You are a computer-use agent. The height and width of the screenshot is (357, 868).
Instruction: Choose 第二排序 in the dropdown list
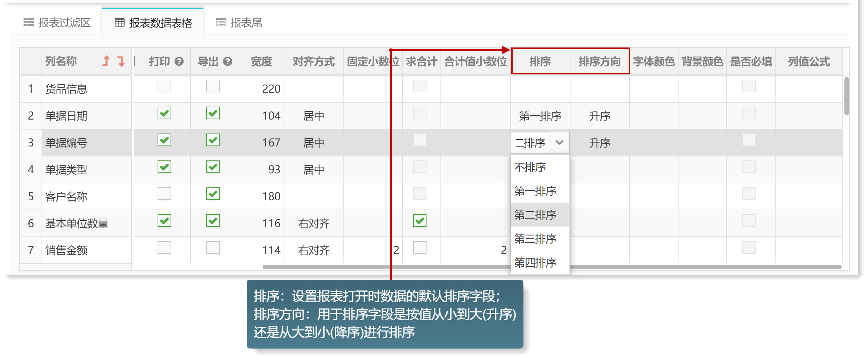540,215
